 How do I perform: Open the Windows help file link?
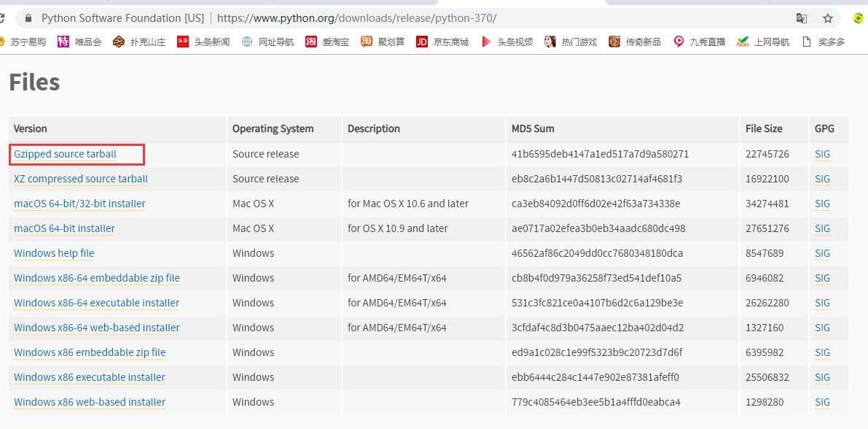click(54, 253)
